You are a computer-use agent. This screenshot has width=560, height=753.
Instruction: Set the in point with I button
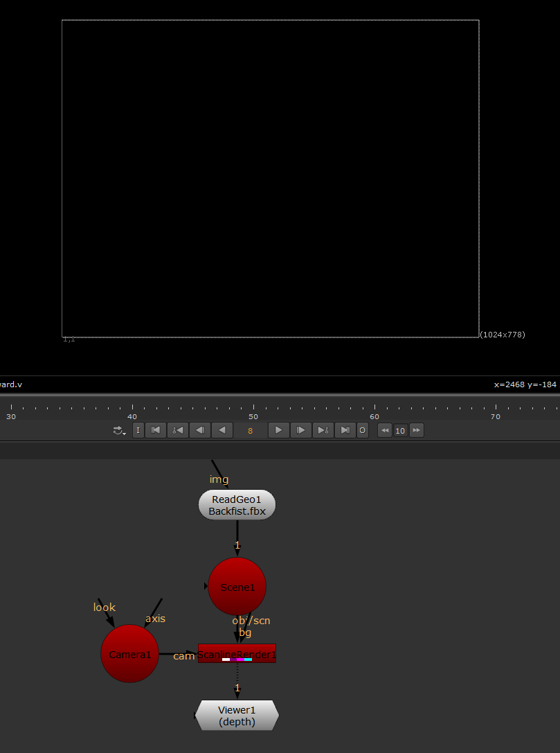(x=138, y=430)
